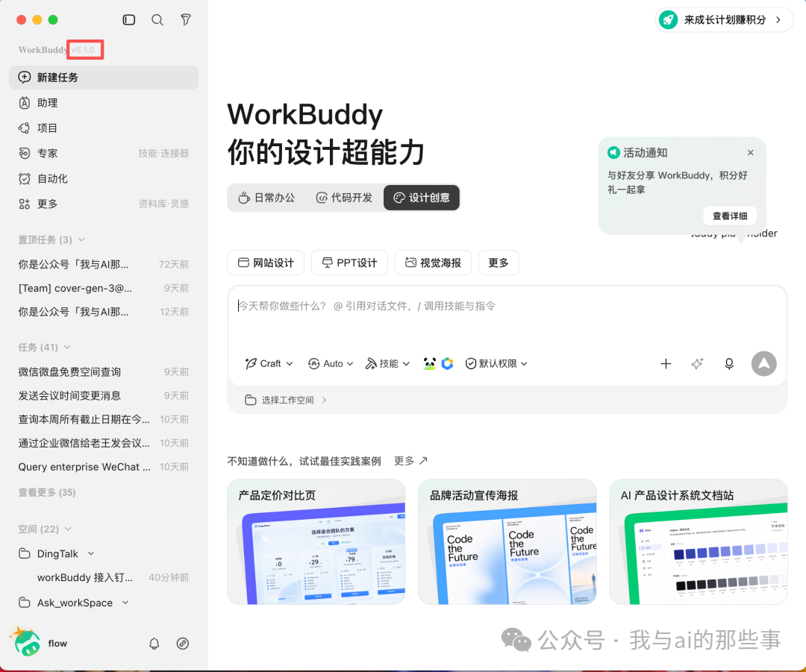Open the Craft mode dropdown
The width and height of the screenshot is (806, 672).
[x=269, y=364]
